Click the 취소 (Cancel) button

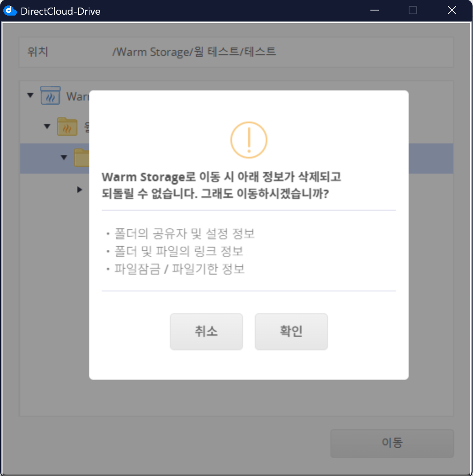206,331
